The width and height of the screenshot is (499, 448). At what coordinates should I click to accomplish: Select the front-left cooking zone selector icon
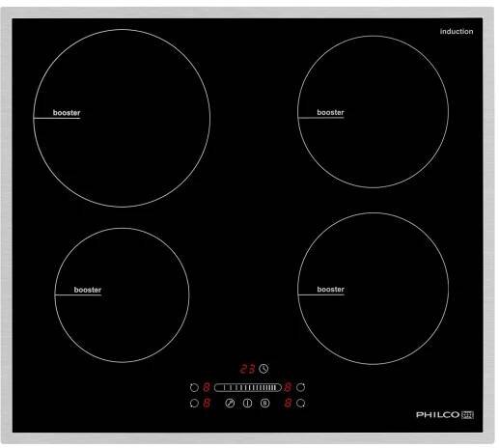pos(194,403)
